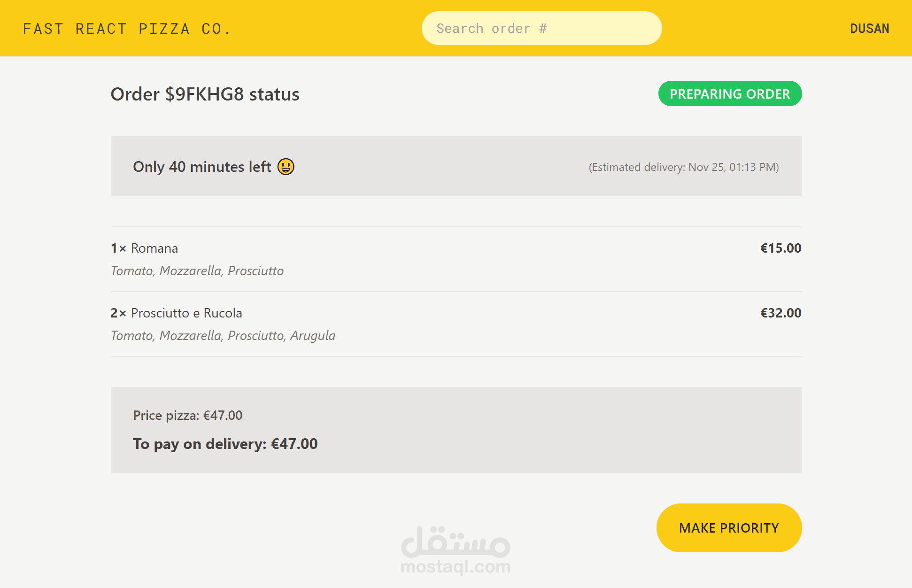The width and height of the screenshot is (912, 588).
Task: Click the Preparing Order status badge
Action: click(x=729, y=94)
